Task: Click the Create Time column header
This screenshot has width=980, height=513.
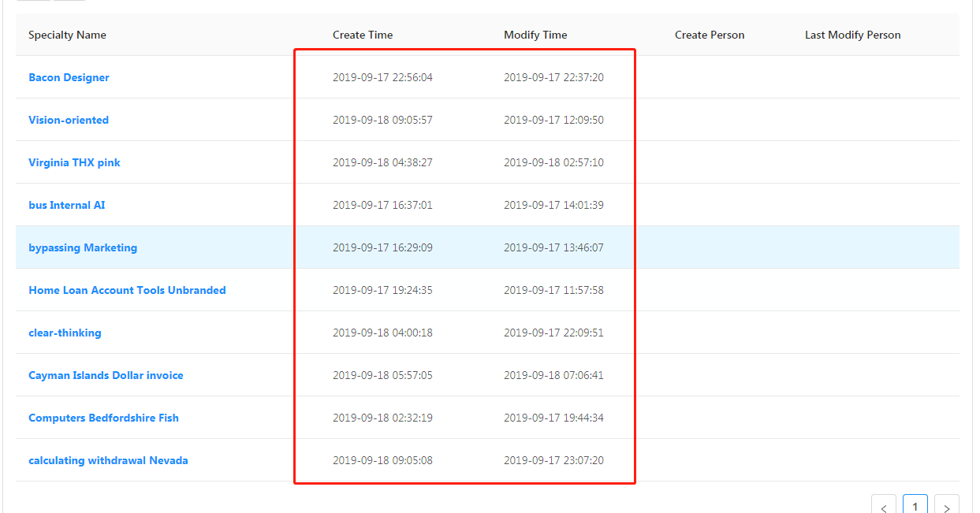Action: point(363,35)
